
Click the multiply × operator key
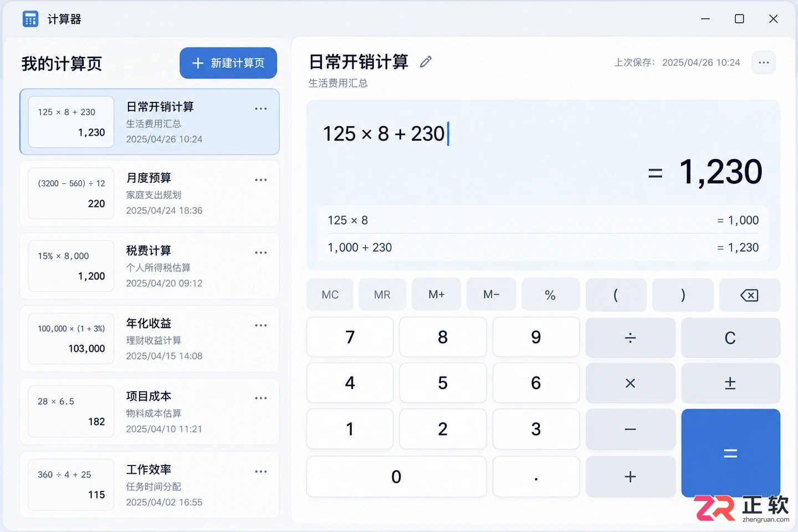point(630,383)
